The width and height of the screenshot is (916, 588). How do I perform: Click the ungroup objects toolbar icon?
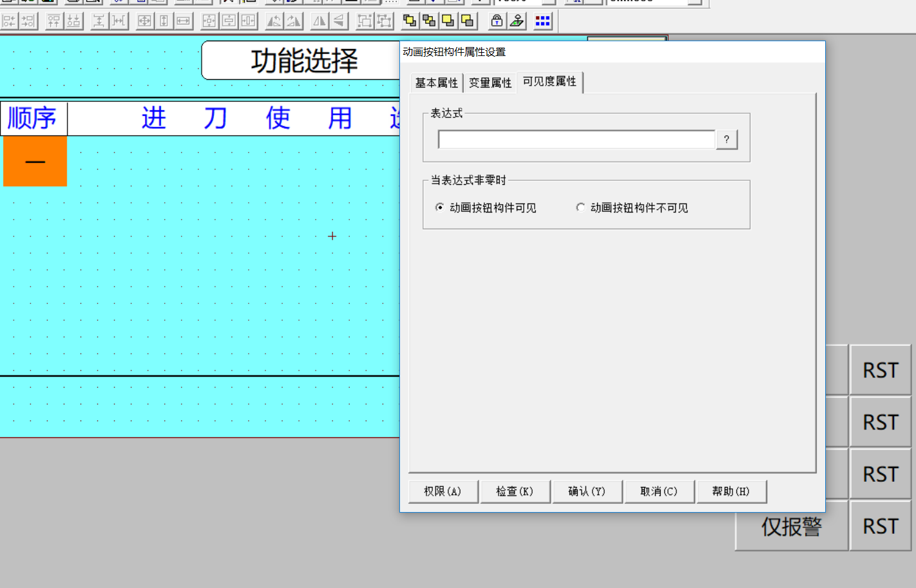coord(385,21)
